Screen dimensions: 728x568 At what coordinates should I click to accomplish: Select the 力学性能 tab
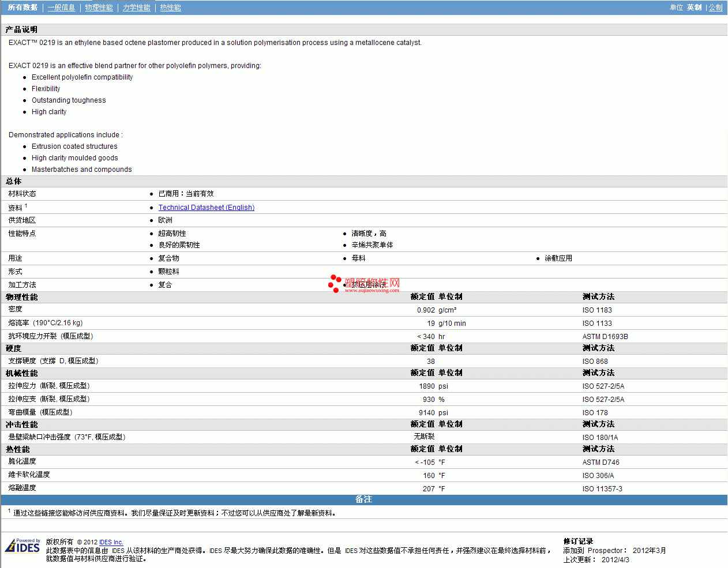(x=136, y=7)
